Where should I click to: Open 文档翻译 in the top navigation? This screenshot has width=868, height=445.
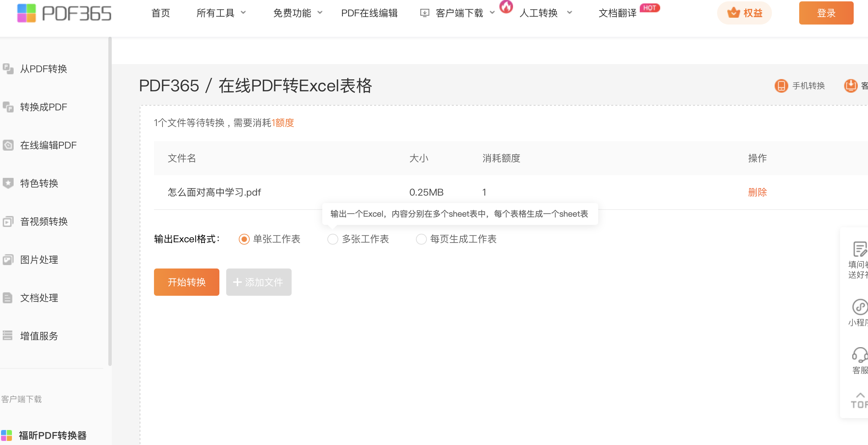(618, 13)
